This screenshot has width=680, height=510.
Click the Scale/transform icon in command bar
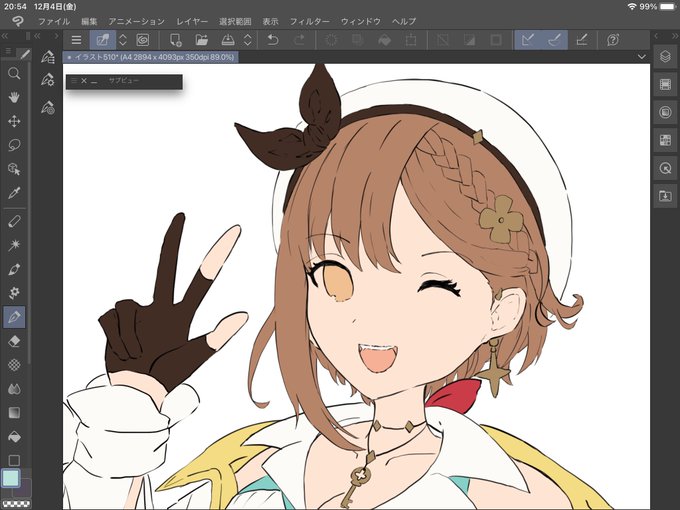coord(411,40)
